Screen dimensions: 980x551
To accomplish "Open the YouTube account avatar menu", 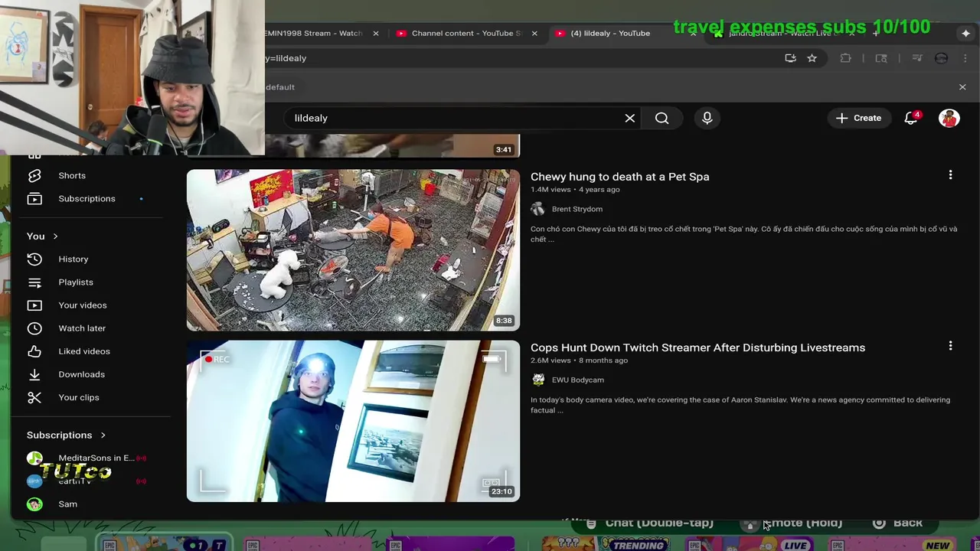I will pos(949,118).
